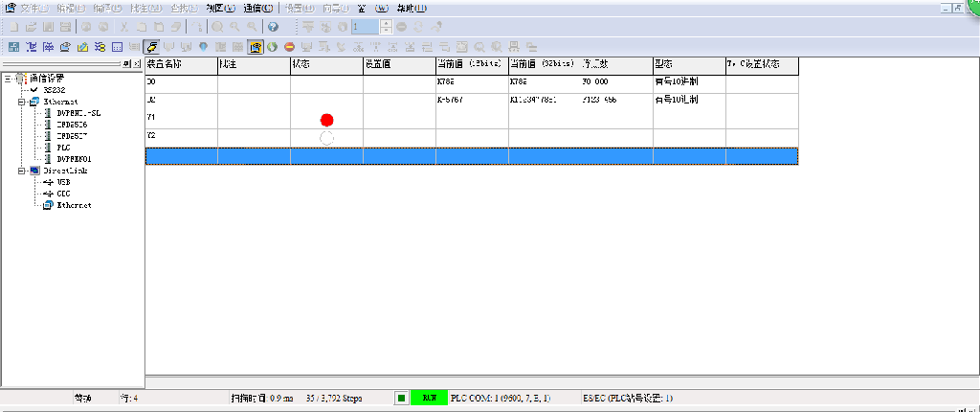The image size is (980, 412).
Task: Click the 35 / 3,792 Steps status text
Action: pyautogui.click(x=334, y=398)
